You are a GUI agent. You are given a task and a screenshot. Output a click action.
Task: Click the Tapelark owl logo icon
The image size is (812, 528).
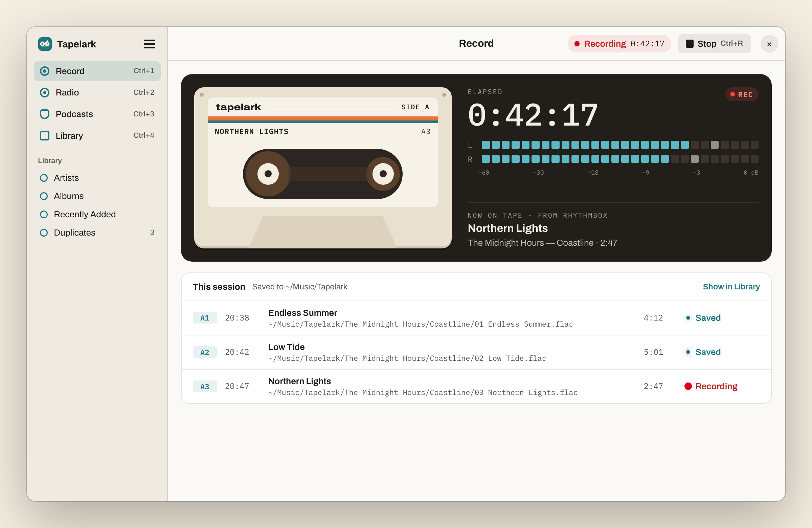click(45, 44)
